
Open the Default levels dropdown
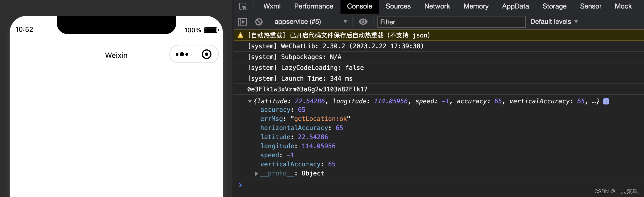[554, 22]
